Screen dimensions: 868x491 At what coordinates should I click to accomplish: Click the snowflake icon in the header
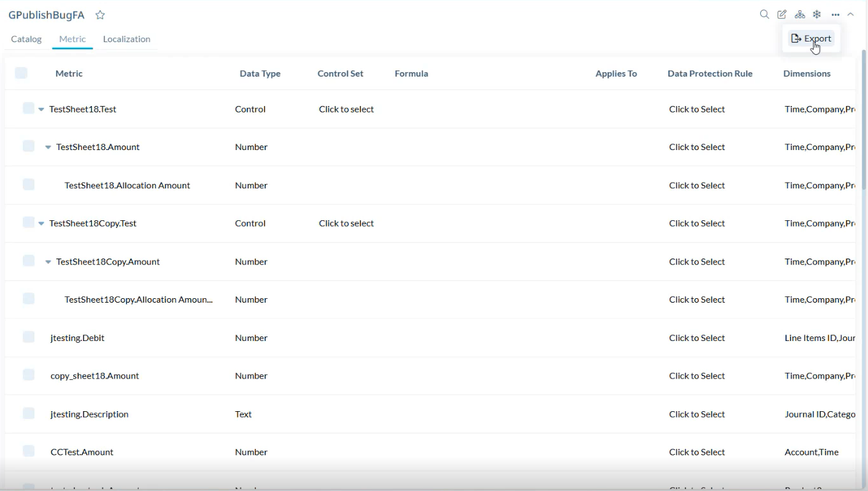click(x=817, y=15)
